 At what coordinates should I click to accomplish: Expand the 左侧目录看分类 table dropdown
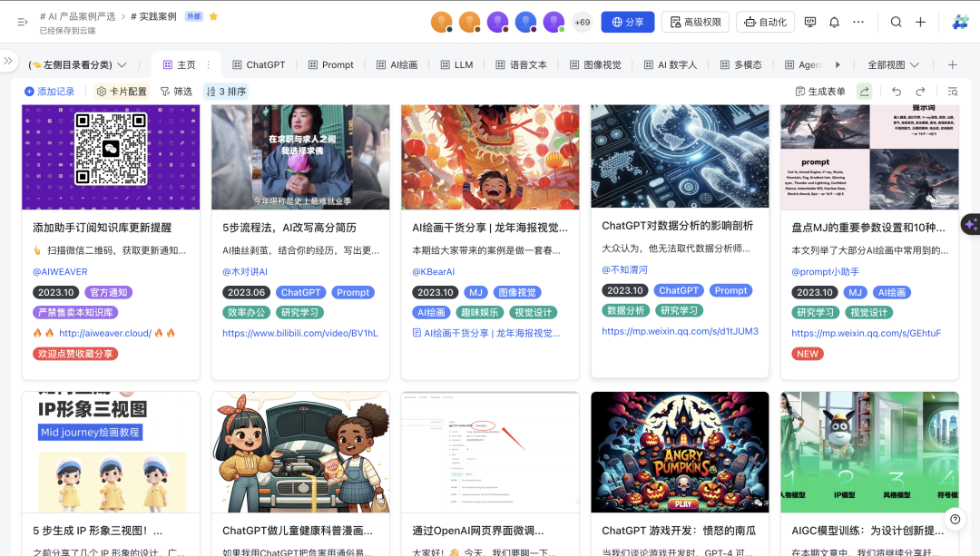[x=78, y=65]
